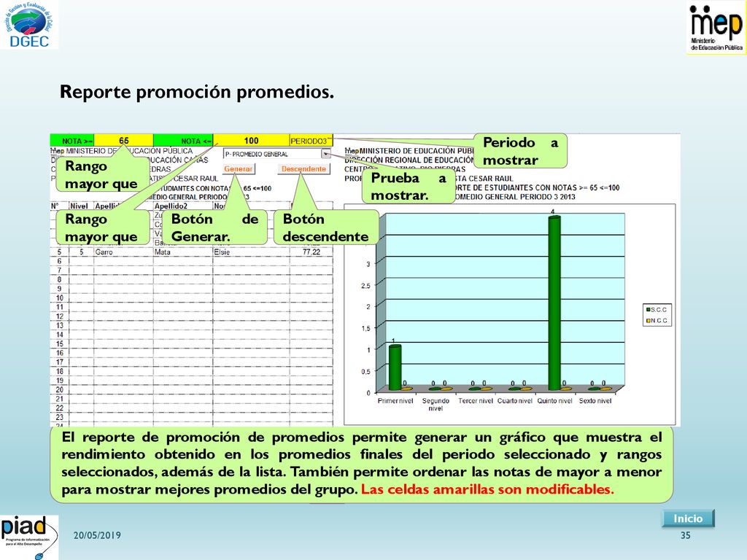Viewport: 747px width, 560px height.
Task: Select the yellow PERIODO3 cell
Action: point(311,141)
